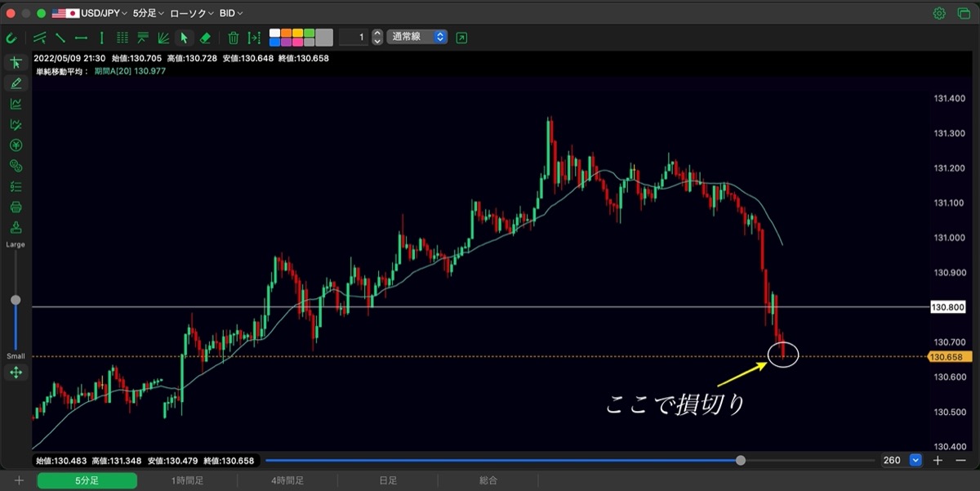Expand the 5分足 timeframe dropdown
This screenshot has height=491, width=980.
click(149, 13)
